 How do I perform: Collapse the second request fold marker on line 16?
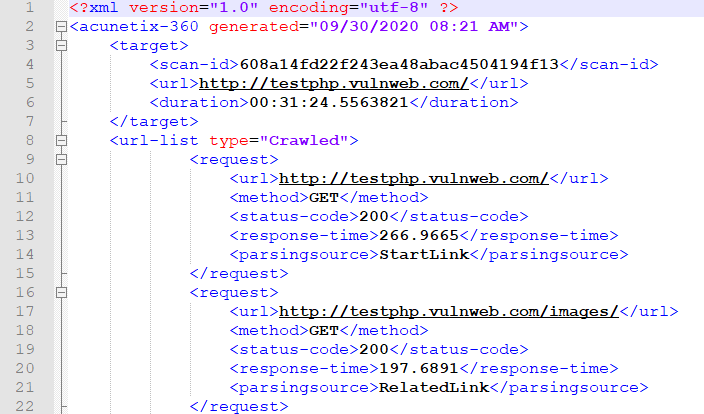coord(62,293)
